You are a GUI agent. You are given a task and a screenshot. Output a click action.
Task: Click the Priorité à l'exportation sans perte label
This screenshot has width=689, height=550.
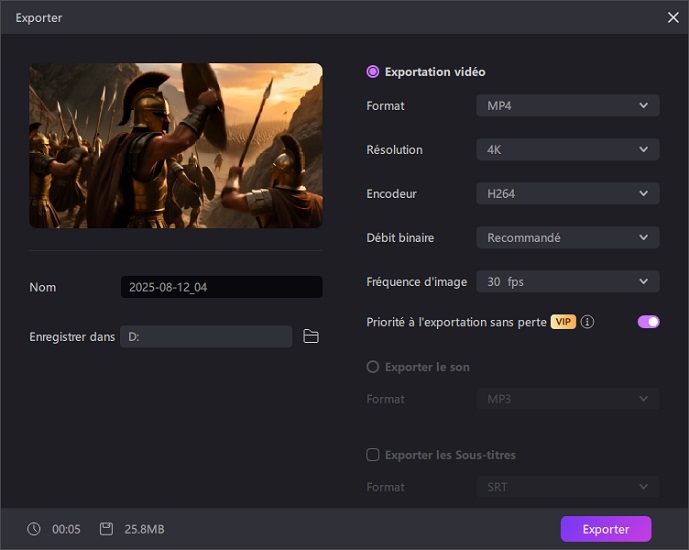456,322
